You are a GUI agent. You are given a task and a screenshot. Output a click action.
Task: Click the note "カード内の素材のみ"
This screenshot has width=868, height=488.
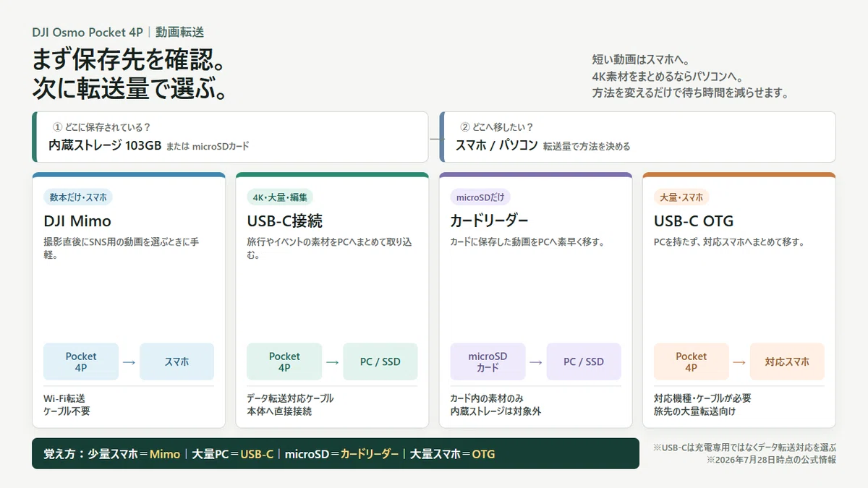tap(486, 398)
